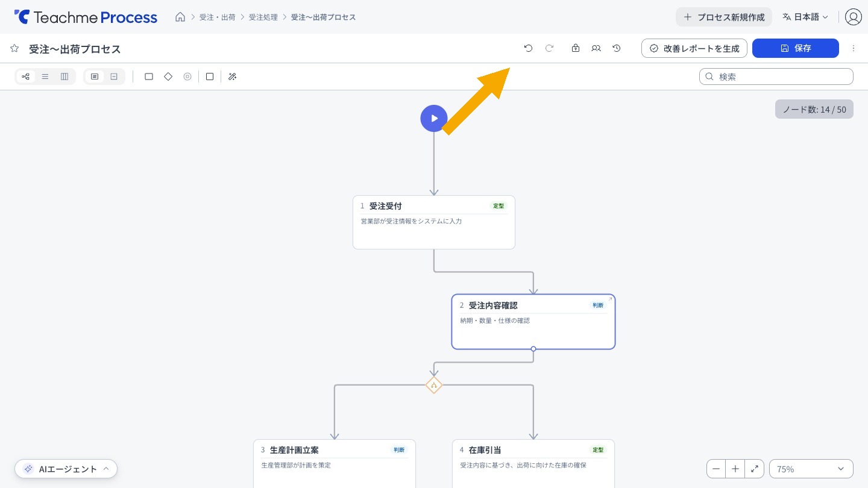
Task: Click 納期・数量・仕様の確認 description text
Action: tap(495, 321)
